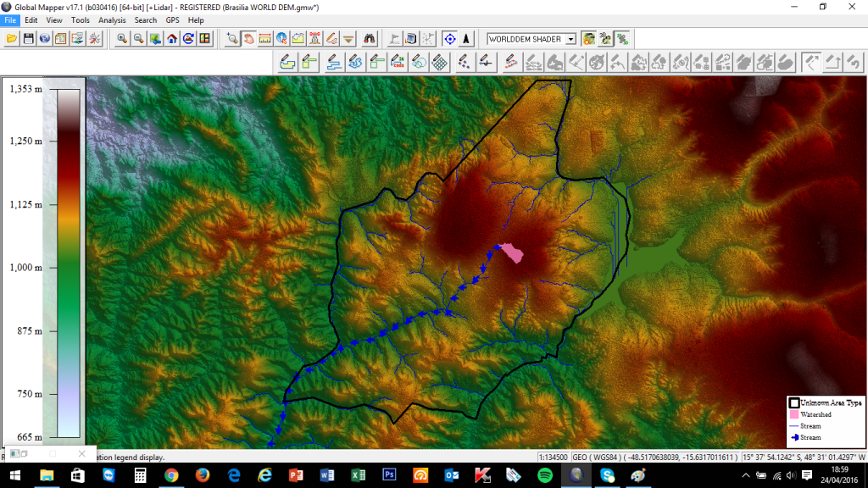Image resolution: width=868 pixels, height=488 pixels.
Task: Open the GPS menu
Action: [172, 19]
